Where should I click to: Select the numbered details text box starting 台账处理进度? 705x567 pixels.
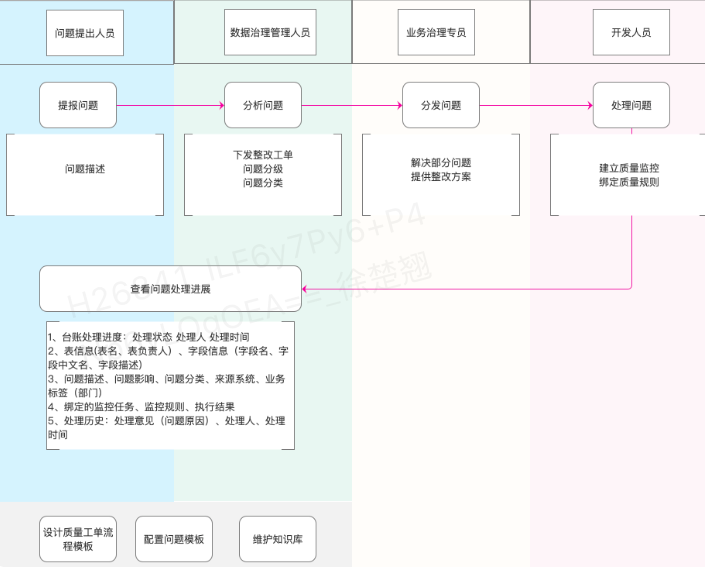(x=170, y=386)
